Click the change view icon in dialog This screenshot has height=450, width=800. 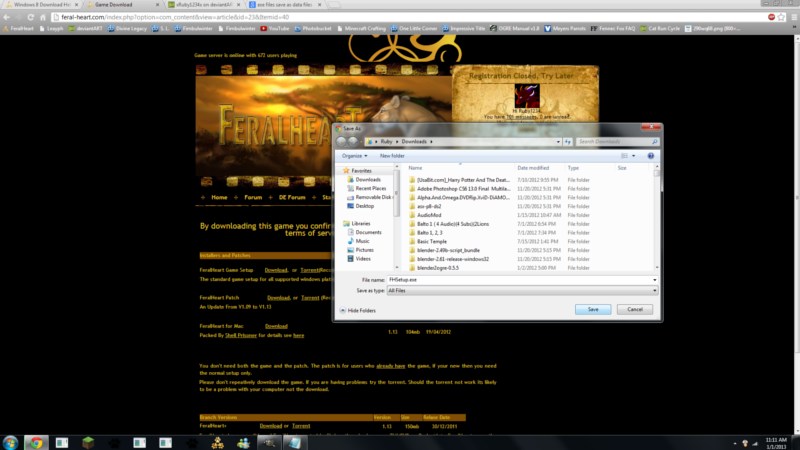point(624,156)
